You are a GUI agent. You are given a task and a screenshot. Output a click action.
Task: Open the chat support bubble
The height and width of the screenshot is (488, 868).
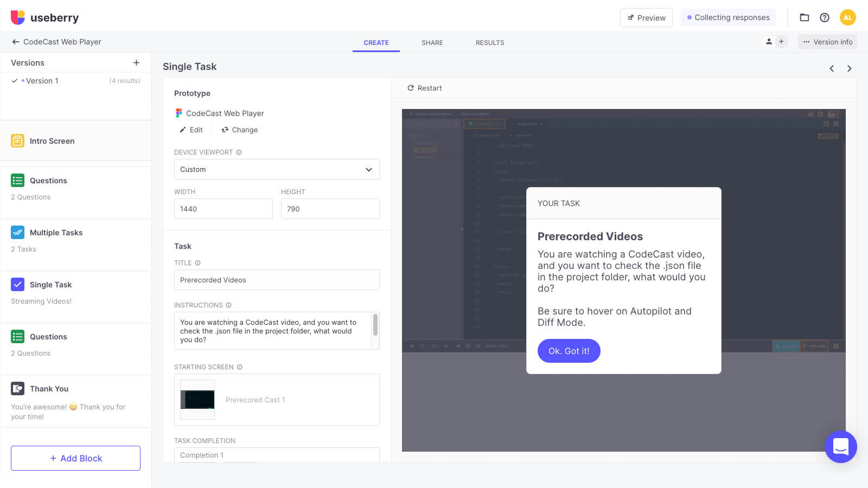pyautogui.click(x=840, y=447)
